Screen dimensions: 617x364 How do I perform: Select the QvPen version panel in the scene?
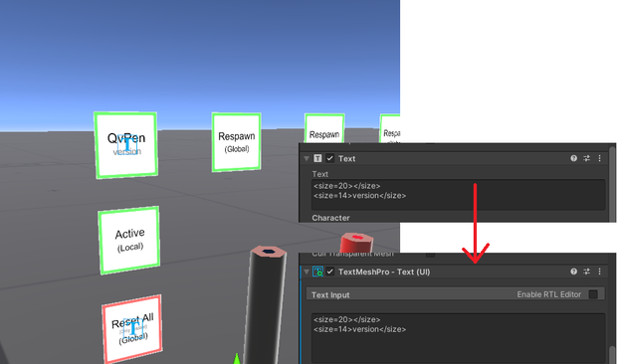pos(126,145)
